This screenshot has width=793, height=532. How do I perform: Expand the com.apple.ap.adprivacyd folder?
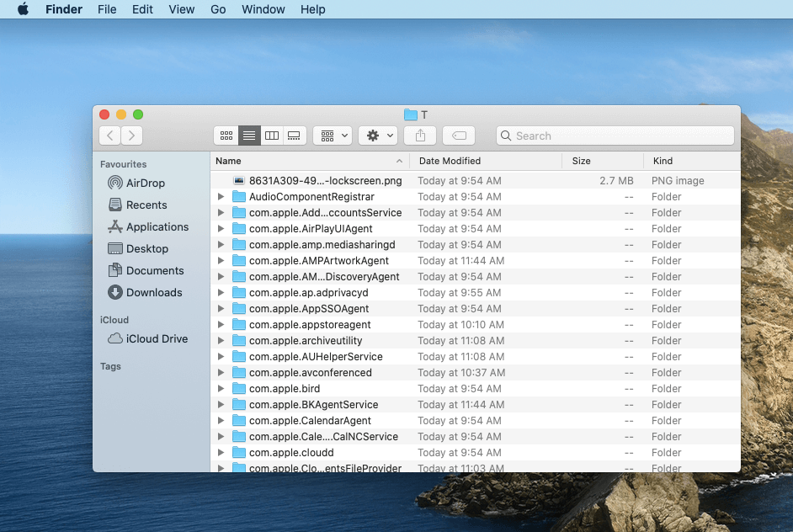click(221, 293)
